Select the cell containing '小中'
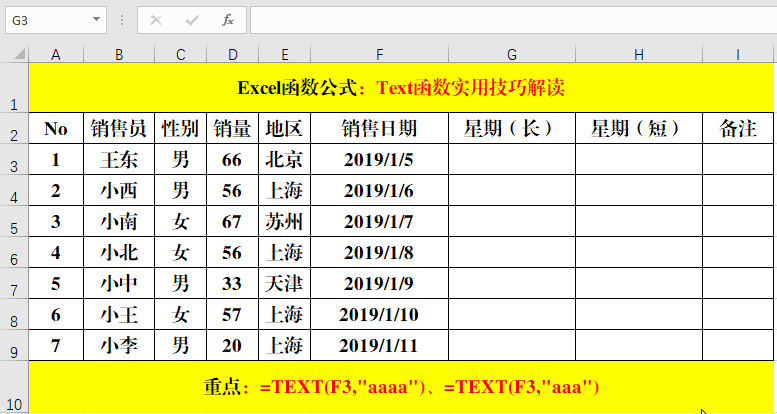777x414 pixels. click(119, 283)
